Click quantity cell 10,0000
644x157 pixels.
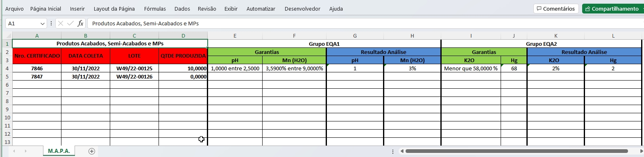pyautogui.click(x=183, y=68)
